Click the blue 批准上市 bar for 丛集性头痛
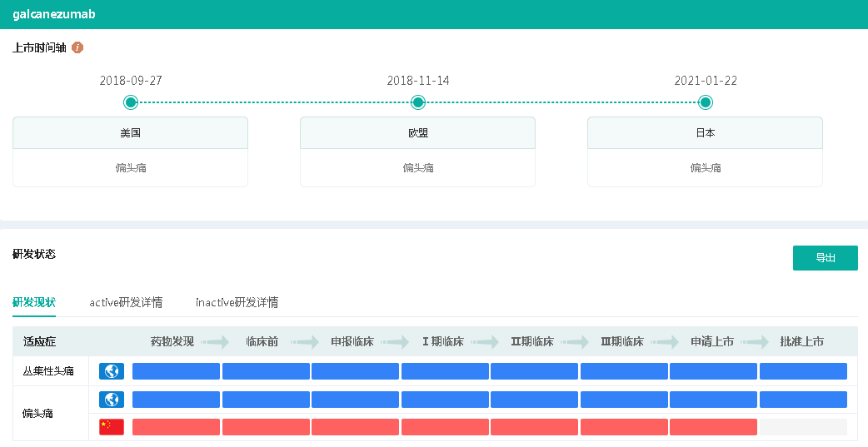The width and height of the screenshot is (868, 447). pos(803,371)
